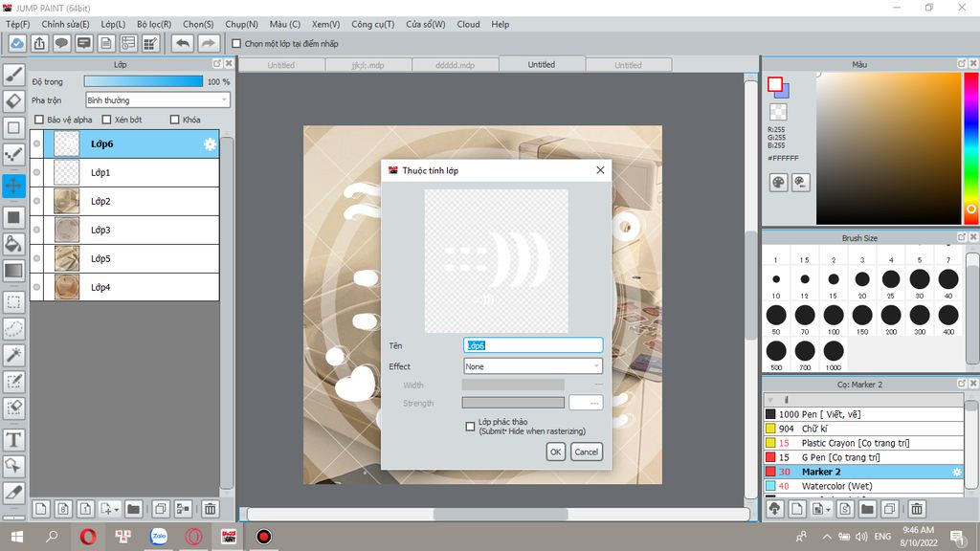The height and width of the screenshot is (551, 980).
Task: Select the Bucket fill tool
Action: point(13,244)
